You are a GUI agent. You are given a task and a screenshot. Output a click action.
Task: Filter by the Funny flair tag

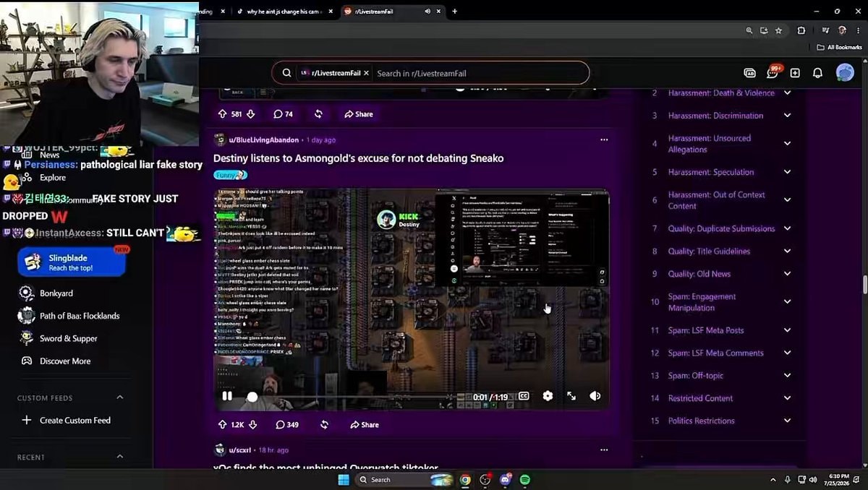[230, 175]
